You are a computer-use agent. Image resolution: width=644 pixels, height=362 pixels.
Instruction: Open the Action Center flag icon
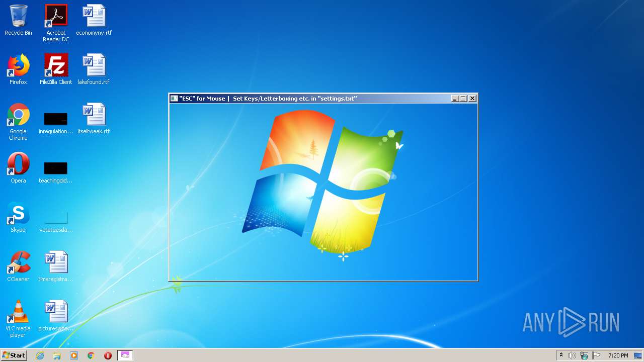click(596, 355)
